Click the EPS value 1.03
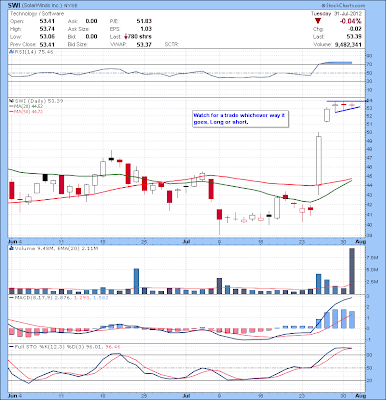The image size is (386, 400). click(146, 29)
